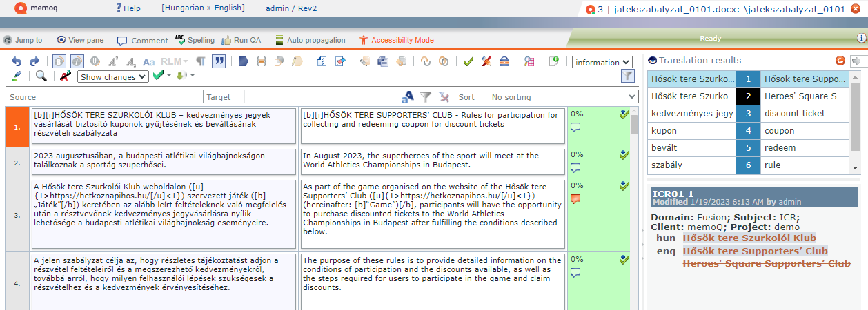Image resolution: width=868 pixels, height=310 pixels.
Task: Click the Undo arrow icon
Action: [17, 61]
